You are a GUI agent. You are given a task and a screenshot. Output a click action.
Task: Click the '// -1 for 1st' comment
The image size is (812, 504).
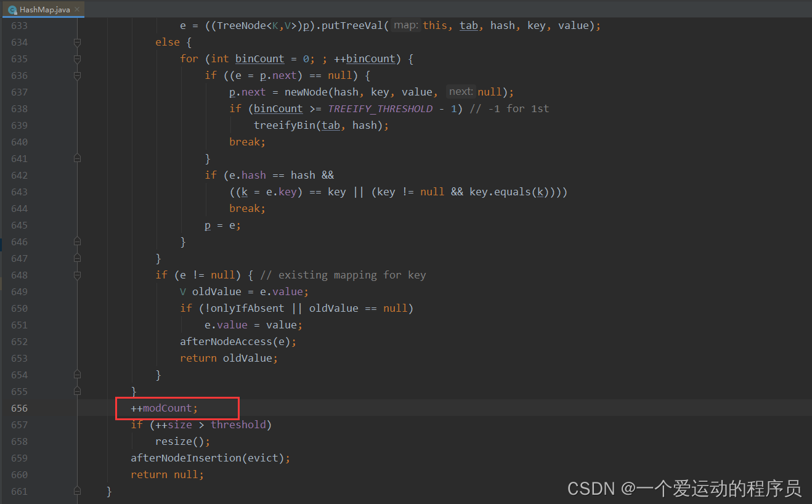tap(509, 108)
